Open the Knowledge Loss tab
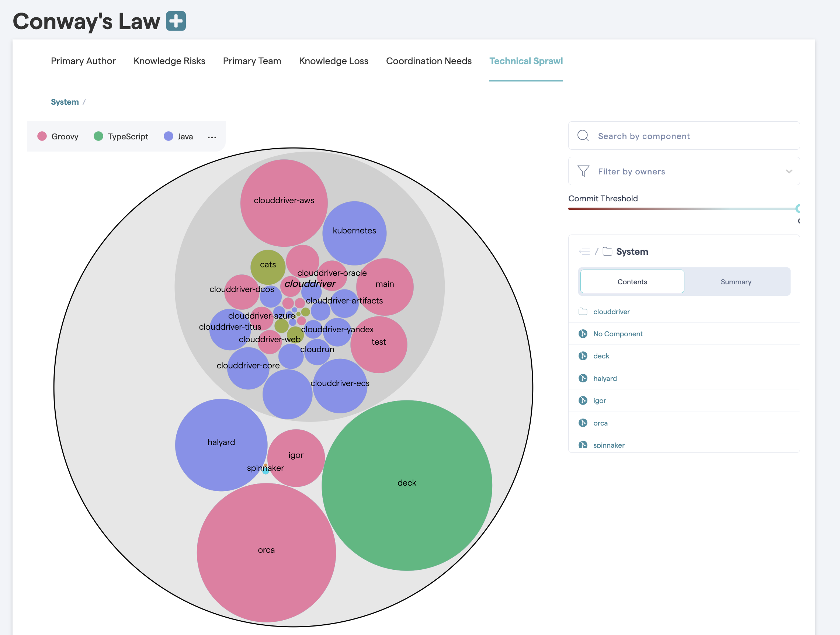 333,61
